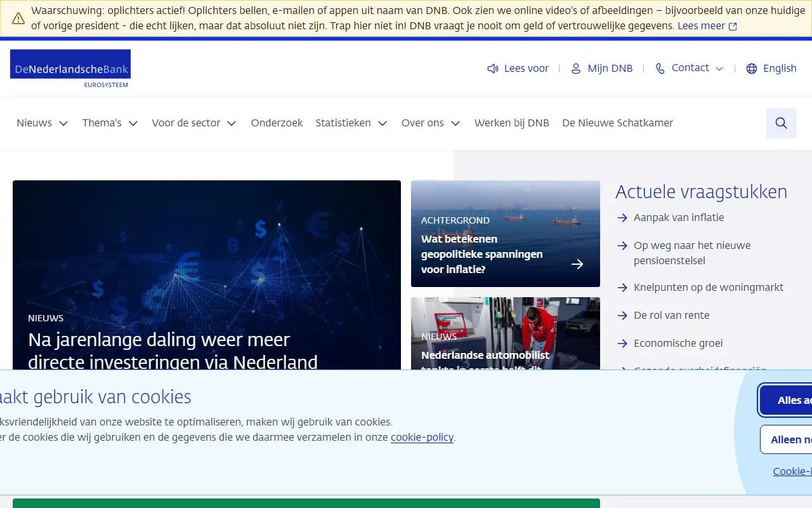Expand the Thema's menu chevron

[x=133, y=123]
